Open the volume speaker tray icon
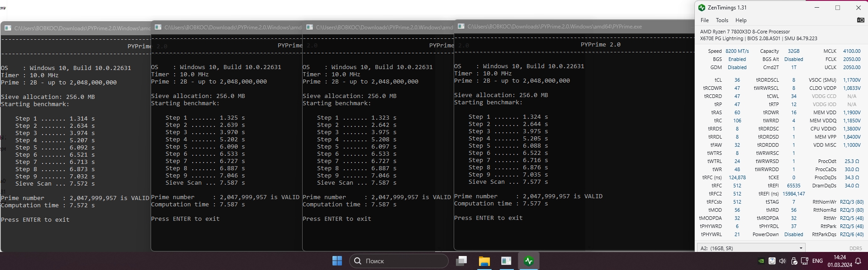Screen dimensions: 868x270 783,261
